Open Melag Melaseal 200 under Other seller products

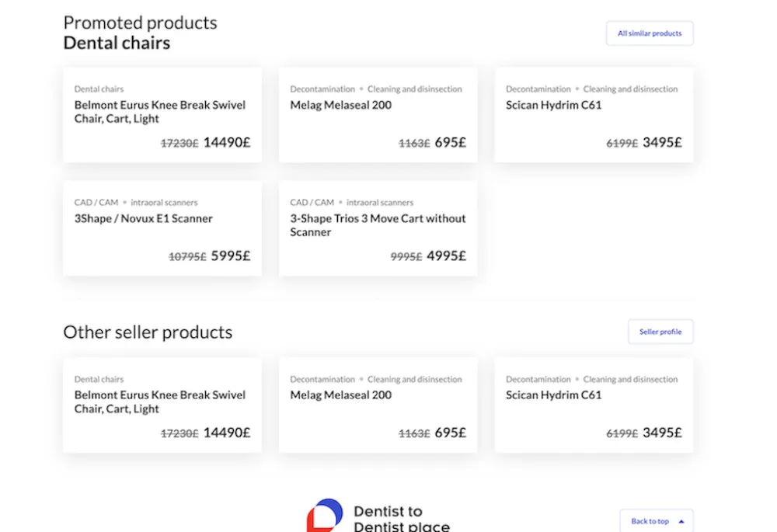tap(378, 405)
